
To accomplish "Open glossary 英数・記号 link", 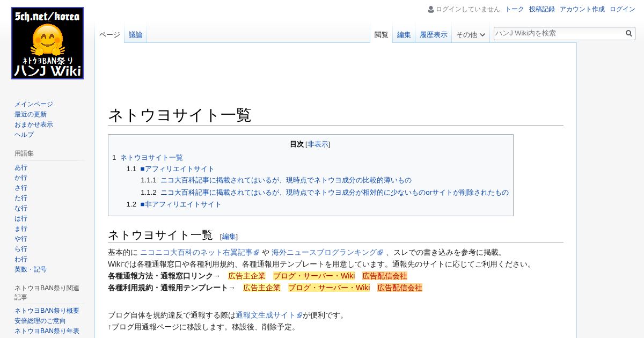I will click(31, 269).
